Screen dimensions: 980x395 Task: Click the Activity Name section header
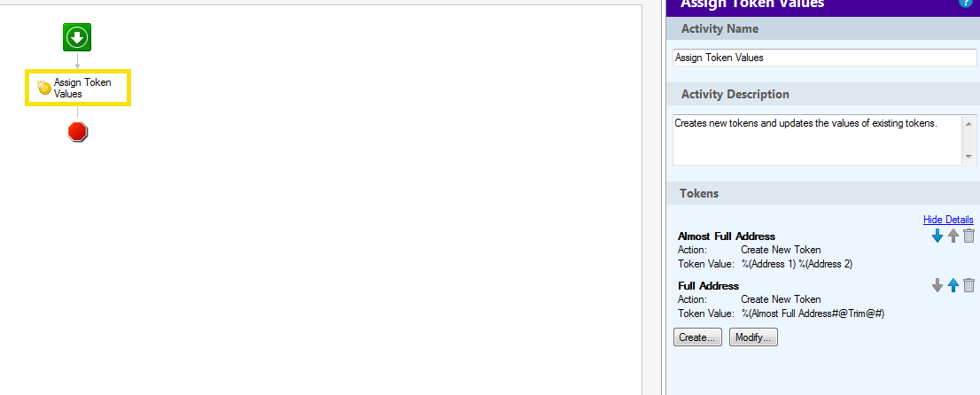[823, 28]
